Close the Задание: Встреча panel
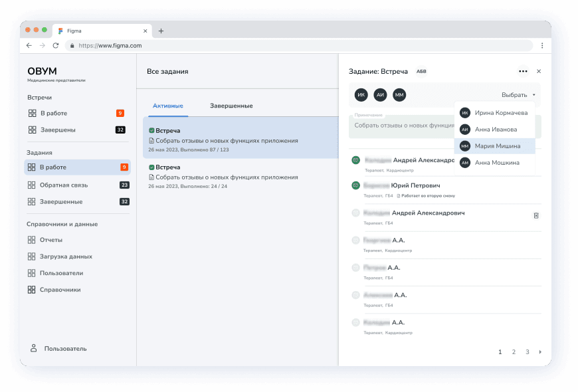The width and height of the screenshot is (578, 392). (539, 71)
